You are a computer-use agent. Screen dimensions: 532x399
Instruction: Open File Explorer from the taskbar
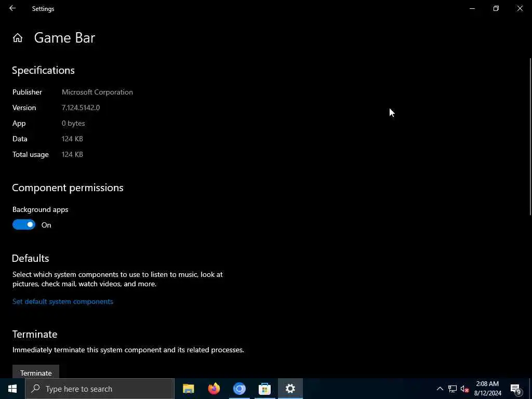point(188,389)
